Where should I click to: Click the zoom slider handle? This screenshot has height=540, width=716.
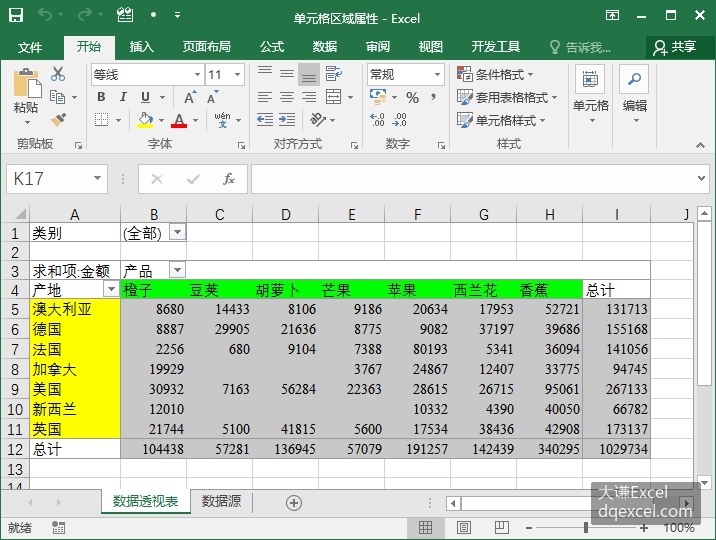click(x=586, y=528)
